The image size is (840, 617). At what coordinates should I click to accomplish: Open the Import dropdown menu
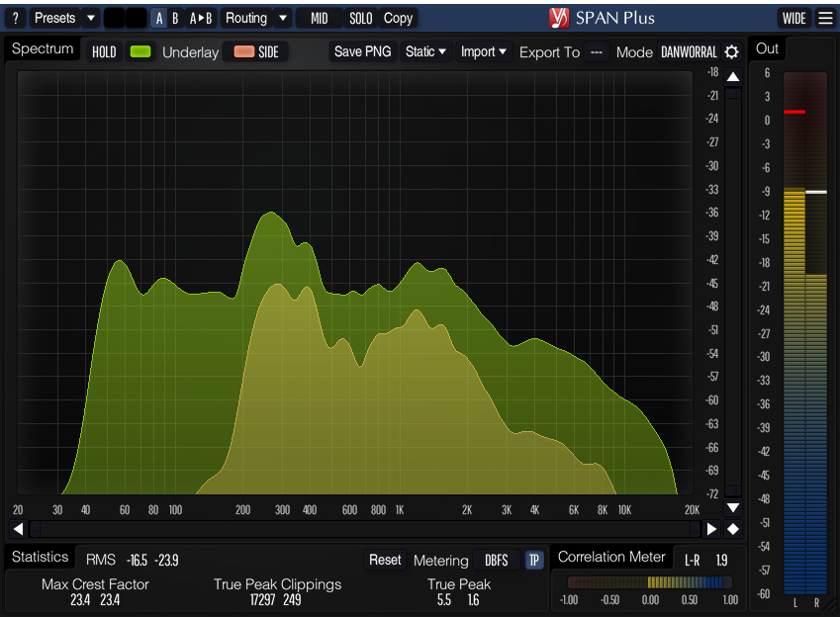tap(483, 51)
